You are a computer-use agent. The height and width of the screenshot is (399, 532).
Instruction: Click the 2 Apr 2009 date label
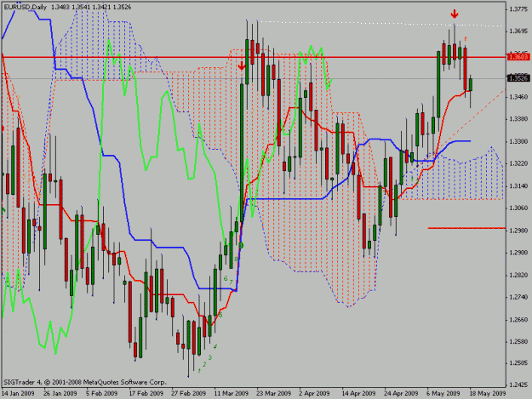314,393
